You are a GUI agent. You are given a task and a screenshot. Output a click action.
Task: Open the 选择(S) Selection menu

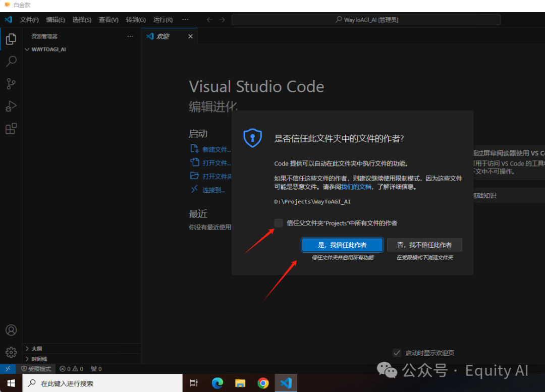click(x=82, y=20)
